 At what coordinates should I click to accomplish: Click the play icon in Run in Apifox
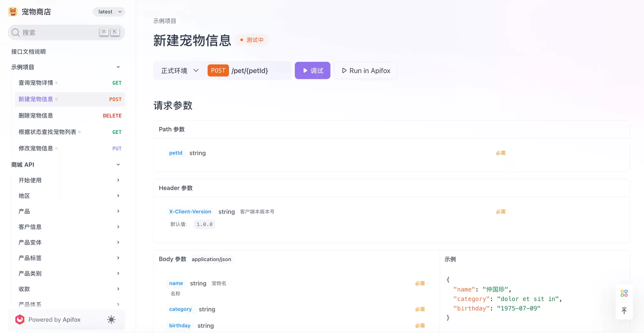[344, 71]
